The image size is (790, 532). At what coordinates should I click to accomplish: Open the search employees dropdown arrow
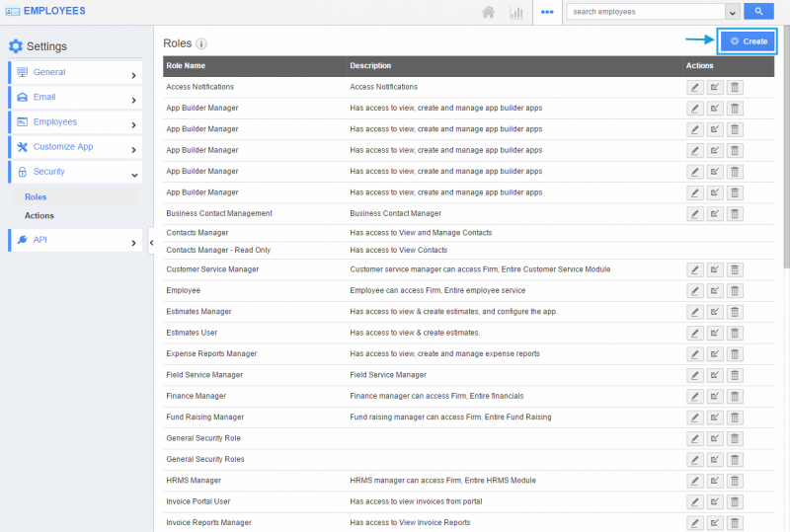pyautogui.click(x=732, y=13)
